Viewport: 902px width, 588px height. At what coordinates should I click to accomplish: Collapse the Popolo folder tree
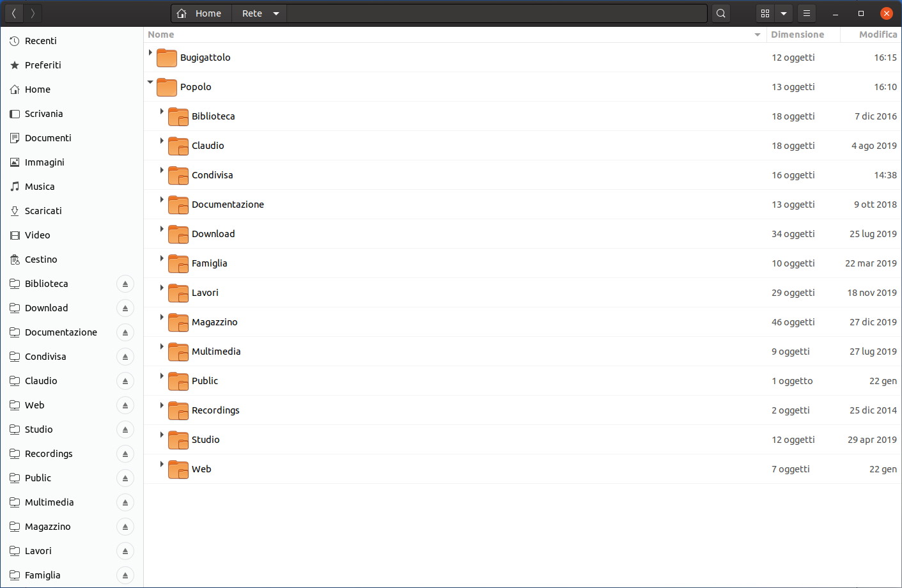[150, 82]
